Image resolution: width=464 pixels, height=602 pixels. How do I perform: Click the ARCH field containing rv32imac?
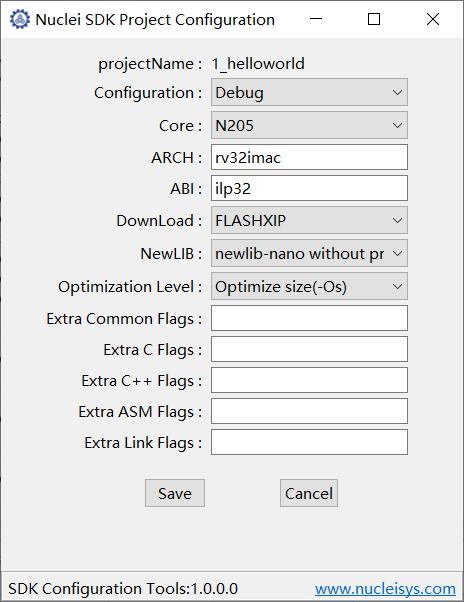pos(309,157)
